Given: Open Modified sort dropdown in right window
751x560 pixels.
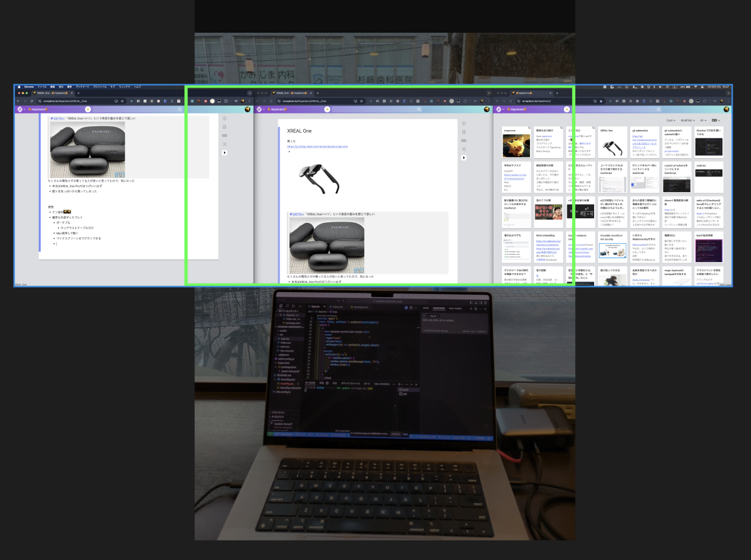Looking at the screenshot, I should 688,120.
